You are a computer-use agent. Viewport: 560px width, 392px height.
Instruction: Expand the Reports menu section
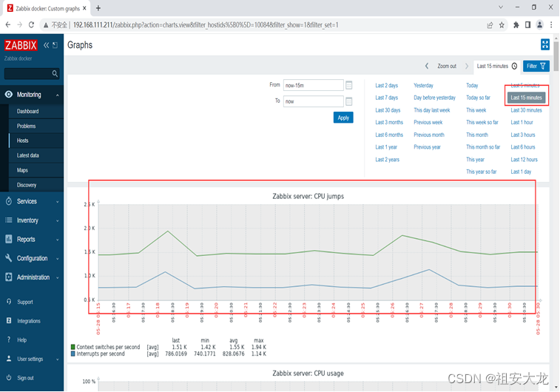click(58, 240)
